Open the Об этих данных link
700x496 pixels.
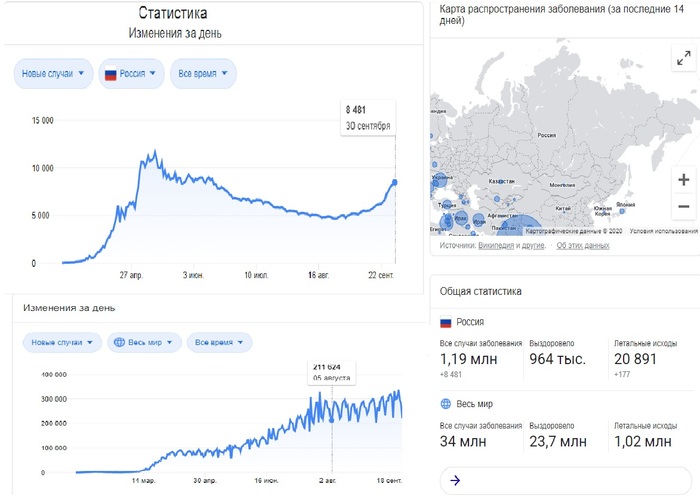582,245
